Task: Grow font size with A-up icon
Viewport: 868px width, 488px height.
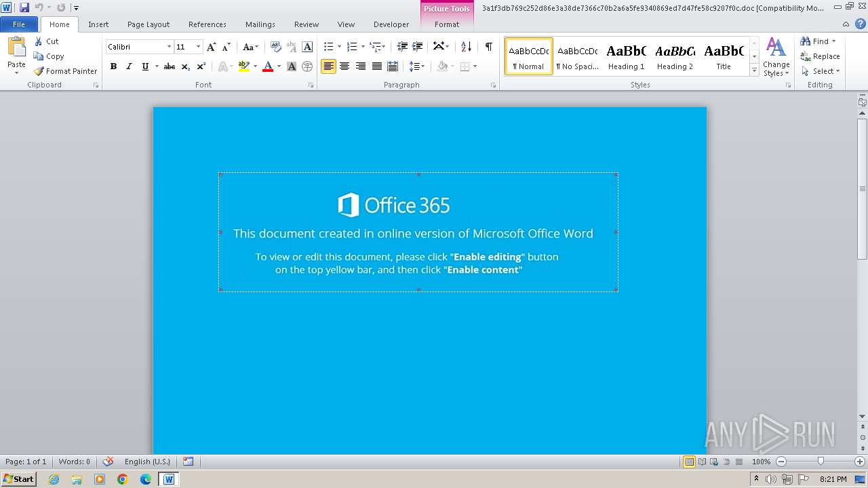Action: pyautogui.click(x=212, y=47)
